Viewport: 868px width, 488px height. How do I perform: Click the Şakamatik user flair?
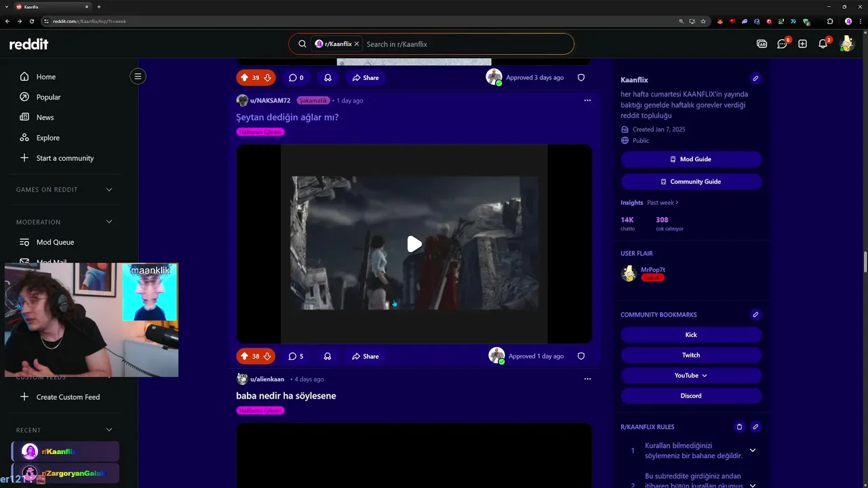(313, 100)
